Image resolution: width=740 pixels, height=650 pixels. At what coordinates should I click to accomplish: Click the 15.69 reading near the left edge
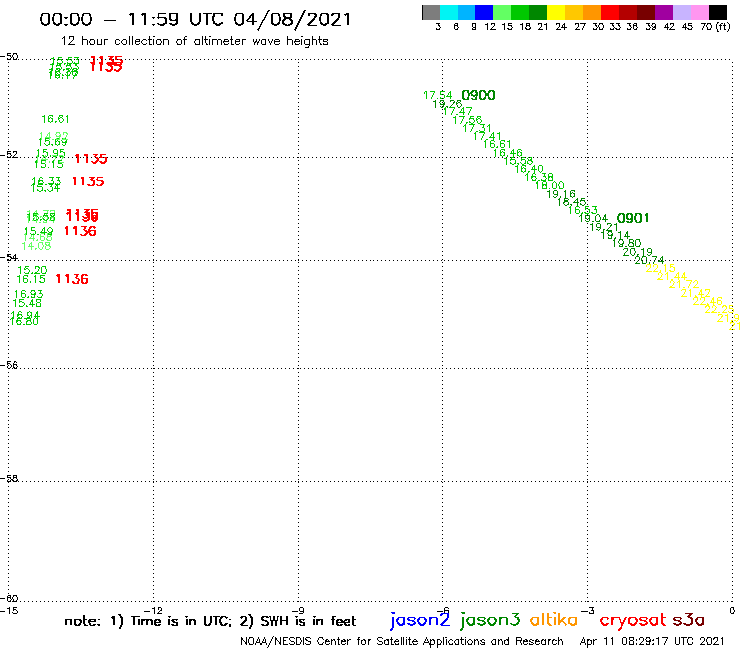click(x=53, y=142)
